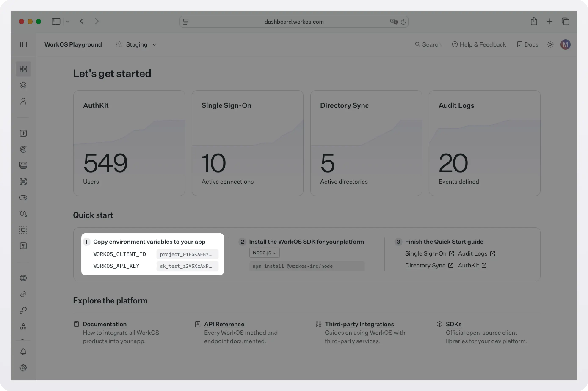This screenshot has width=588, height=391.
Task: Toggle light and dark theme via sun icon
Action: click(550, 44)
